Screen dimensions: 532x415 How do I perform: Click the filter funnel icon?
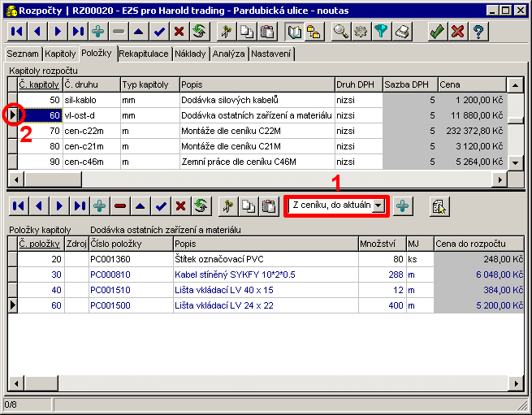[381, 32]
